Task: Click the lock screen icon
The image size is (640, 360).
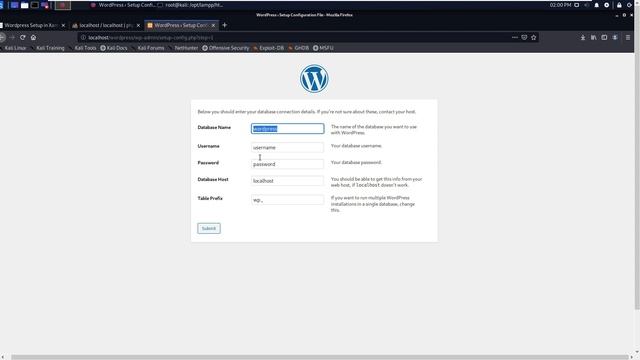Action: (619, 5)
